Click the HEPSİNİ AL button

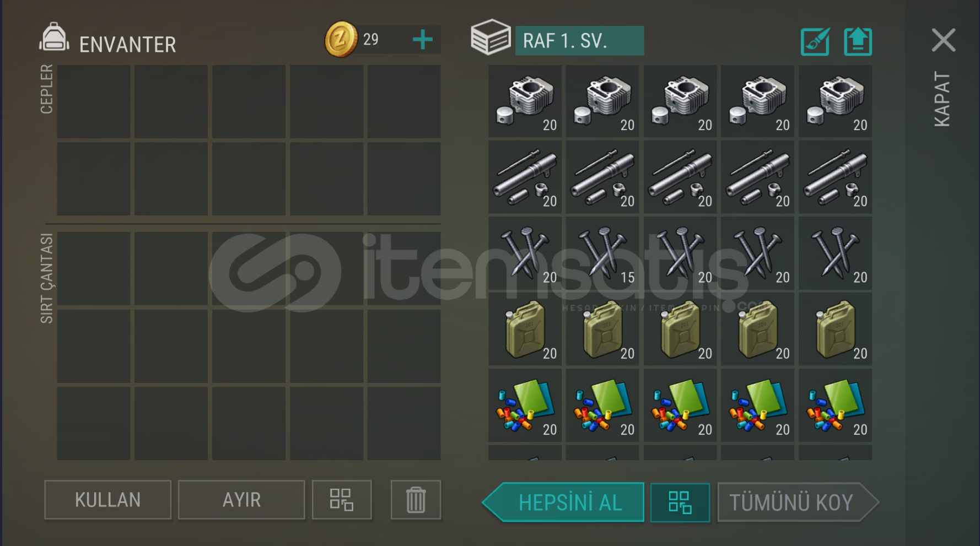[x=563, y=502]
